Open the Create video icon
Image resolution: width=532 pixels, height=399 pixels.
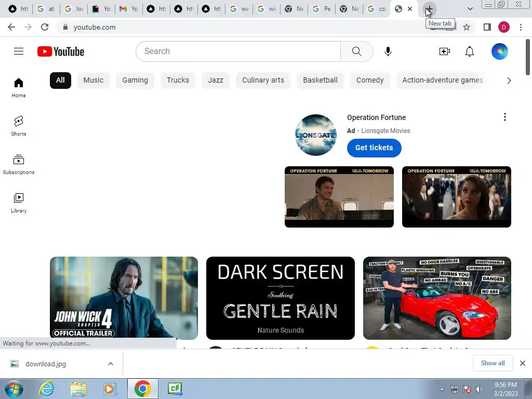coord(445,51)
